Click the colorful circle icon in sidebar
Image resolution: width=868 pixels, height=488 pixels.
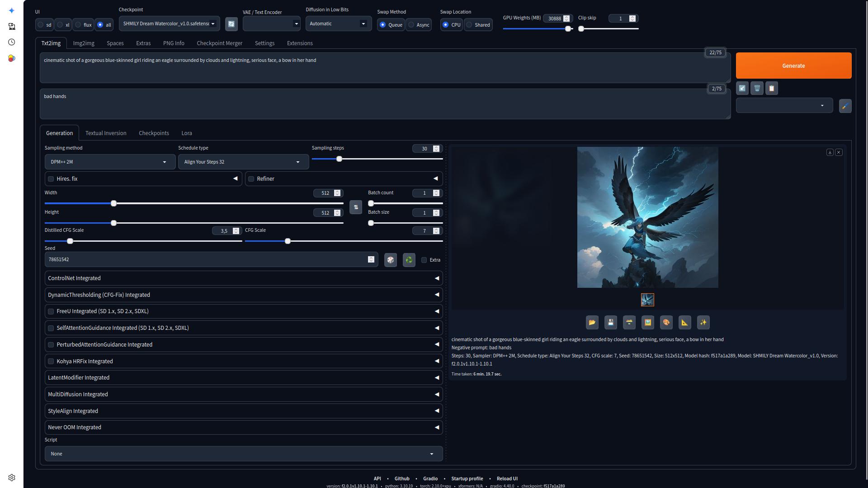click(x=12, y=58)
